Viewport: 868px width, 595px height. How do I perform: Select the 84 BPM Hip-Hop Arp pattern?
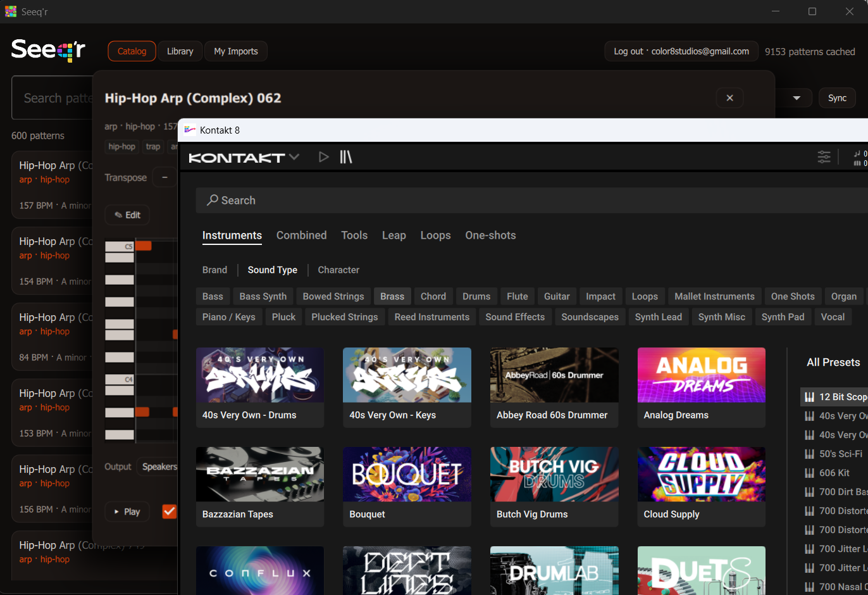(53, 337)
